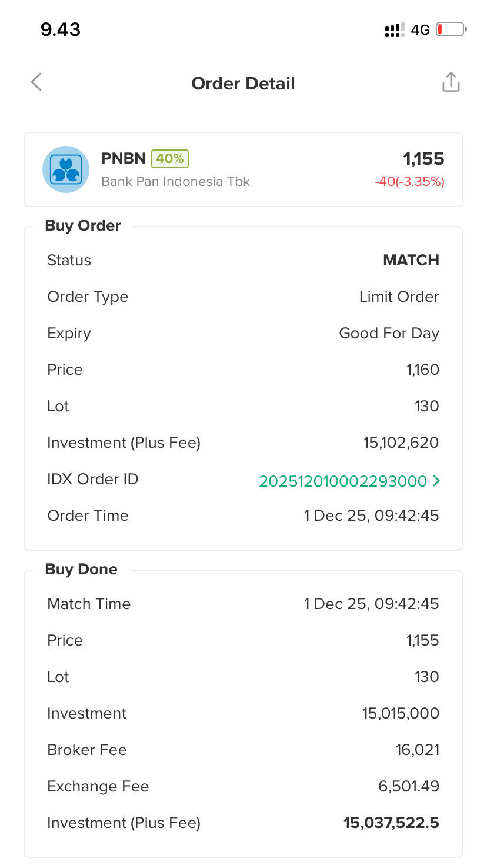This screenshot has width=487, height=868.
Task: Open the PNBN ticker symbol
Action: 124,159
